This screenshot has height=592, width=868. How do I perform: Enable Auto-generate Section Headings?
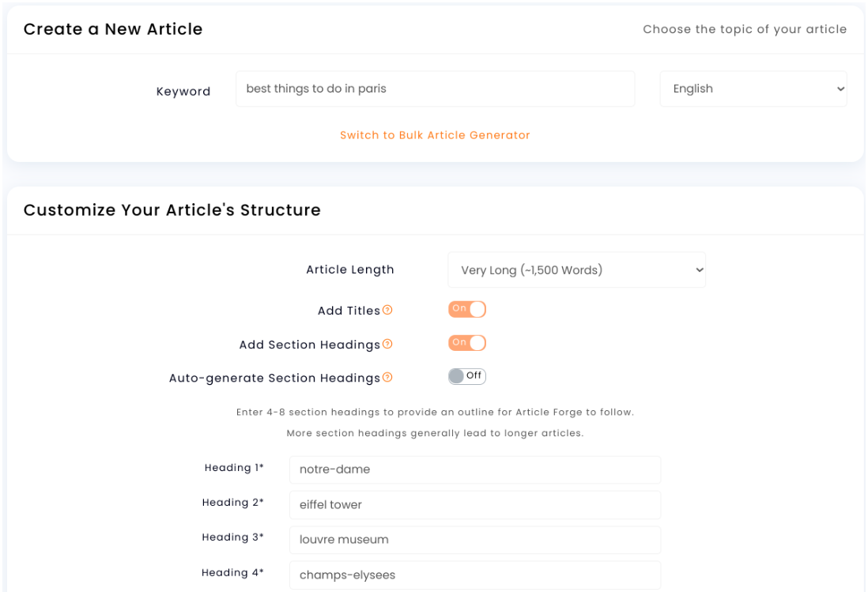[467, 376]
